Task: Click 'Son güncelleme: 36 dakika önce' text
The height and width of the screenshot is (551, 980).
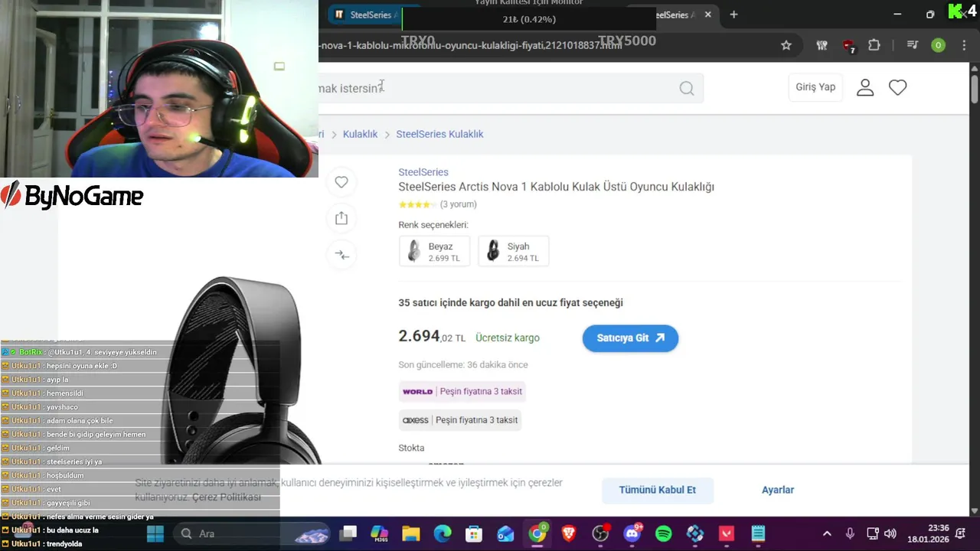Action: point(463,364)
